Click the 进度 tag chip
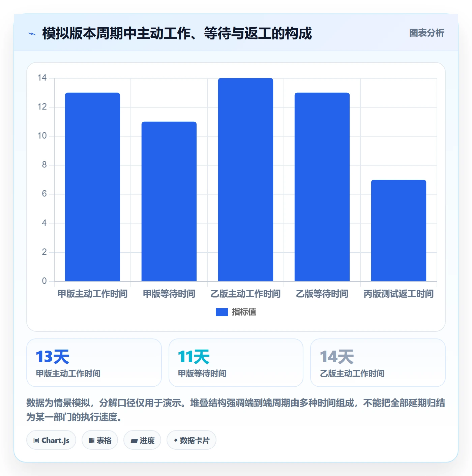This screenshot has height=476, width=472. click(142, 440)
